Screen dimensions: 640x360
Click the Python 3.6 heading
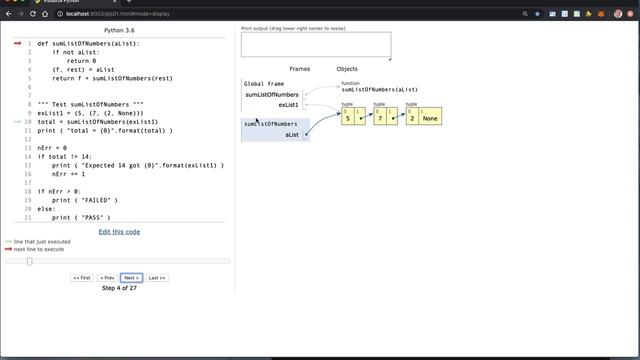(x=119, y=30)
